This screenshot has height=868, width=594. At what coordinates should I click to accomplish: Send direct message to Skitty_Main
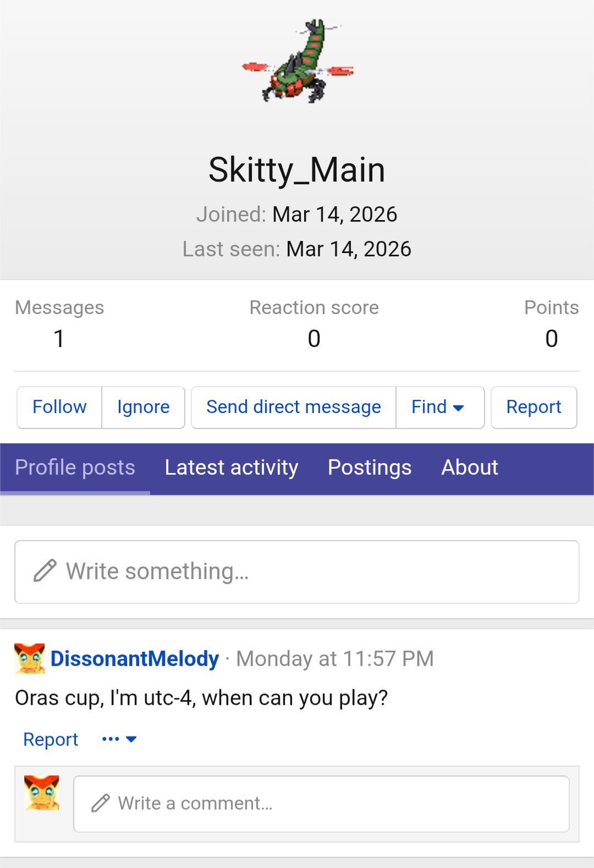pyautogui.click(x=293, y=408)
